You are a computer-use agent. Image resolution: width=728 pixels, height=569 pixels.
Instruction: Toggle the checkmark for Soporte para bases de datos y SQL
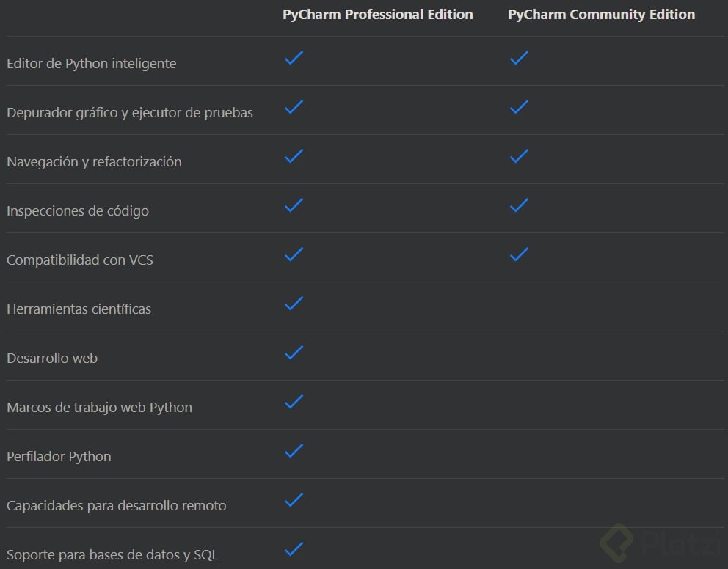point(294,549)
